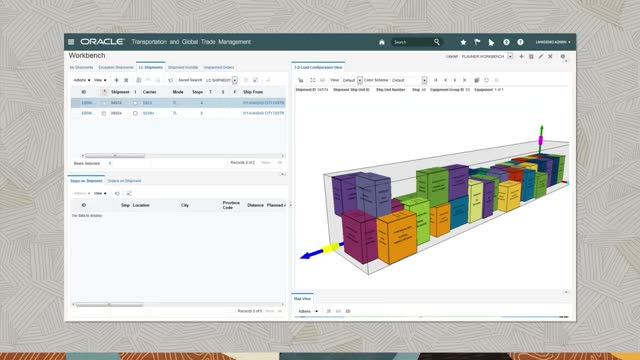Select the Stops on Shipment tab
Image resolution: width=640 pixels, height=360 pixels.
86,181
